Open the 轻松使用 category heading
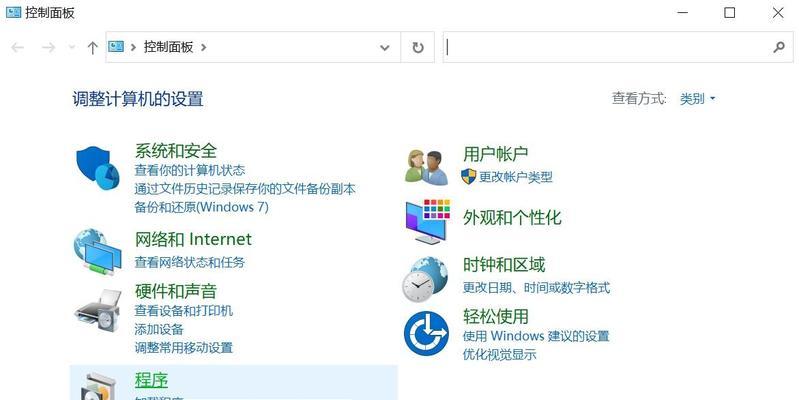 [496, 316]
